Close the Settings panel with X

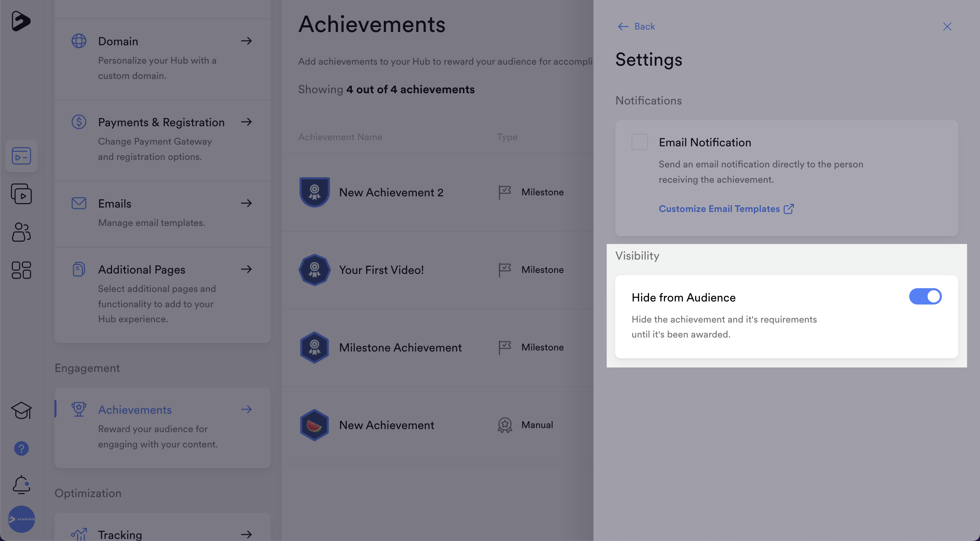coord(947,26)
